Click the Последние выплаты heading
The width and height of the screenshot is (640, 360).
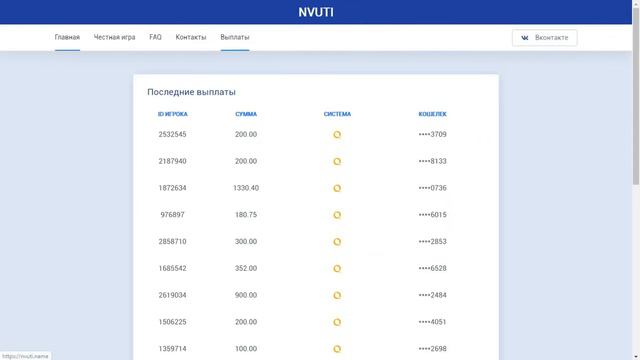pos(191,92)
